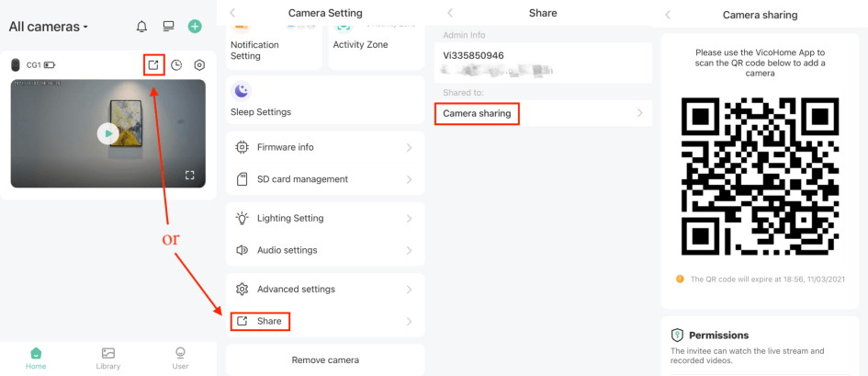
Task: Open CG1 camera settings gear icon
Action: [199, 65]
